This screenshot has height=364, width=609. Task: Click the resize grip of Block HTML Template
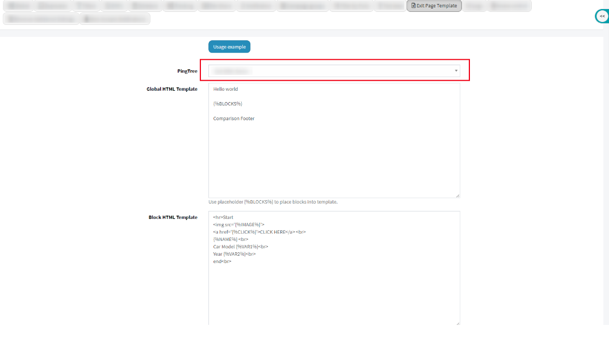click(x=457, y=323)
